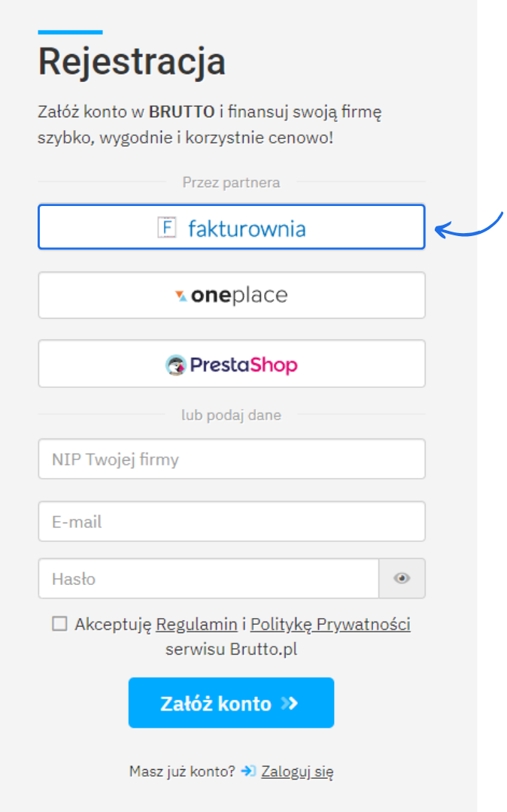Screen dimensions: 507x812
Task: Click the oneplace orange triangle mark
Action: (x=181, y=295)
